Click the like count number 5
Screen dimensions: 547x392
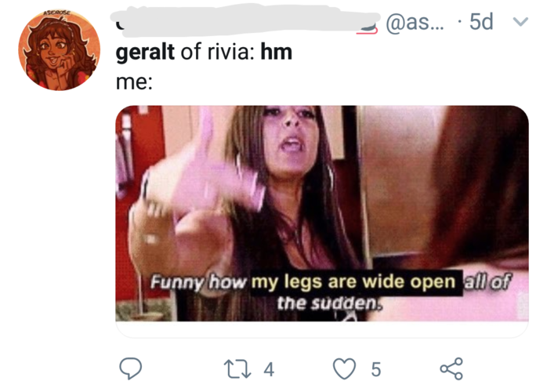[375, 369]
